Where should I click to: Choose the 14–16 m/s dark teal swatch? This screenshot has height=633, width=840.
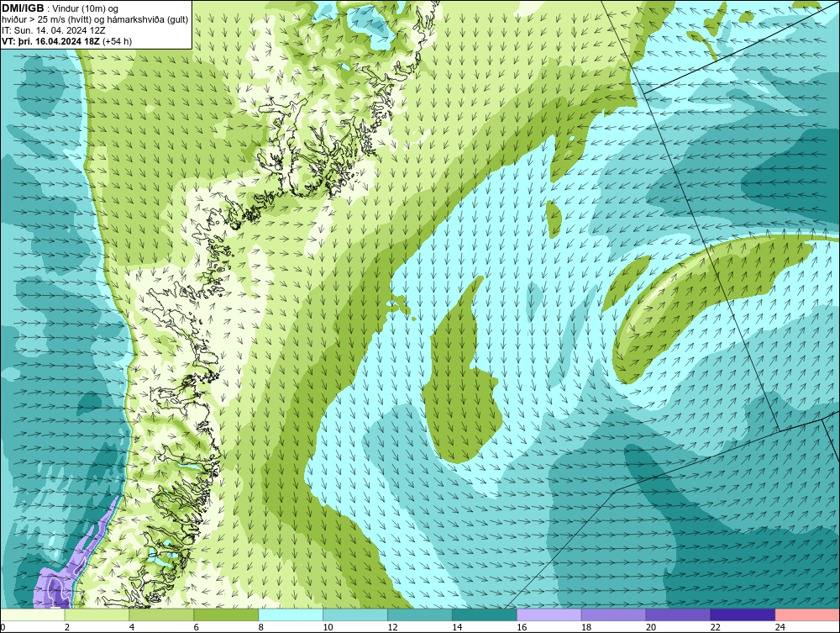click(485, 615)
